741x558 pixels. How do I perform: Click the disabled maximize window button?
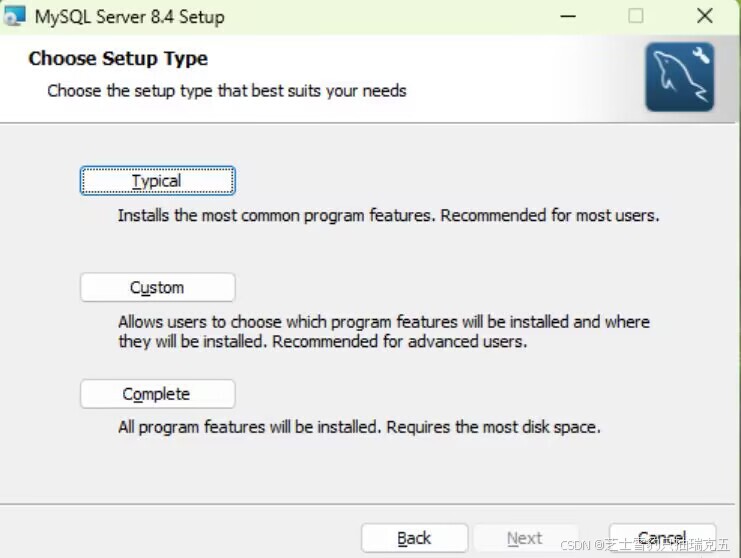click(x=636, y=16)
